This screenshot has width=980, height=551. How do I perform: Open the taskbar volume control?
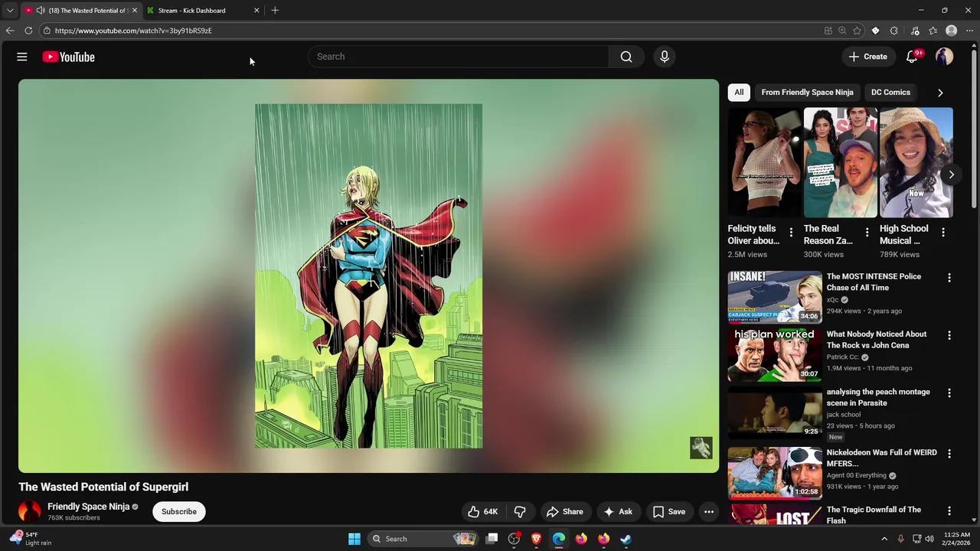click(930, 539)
